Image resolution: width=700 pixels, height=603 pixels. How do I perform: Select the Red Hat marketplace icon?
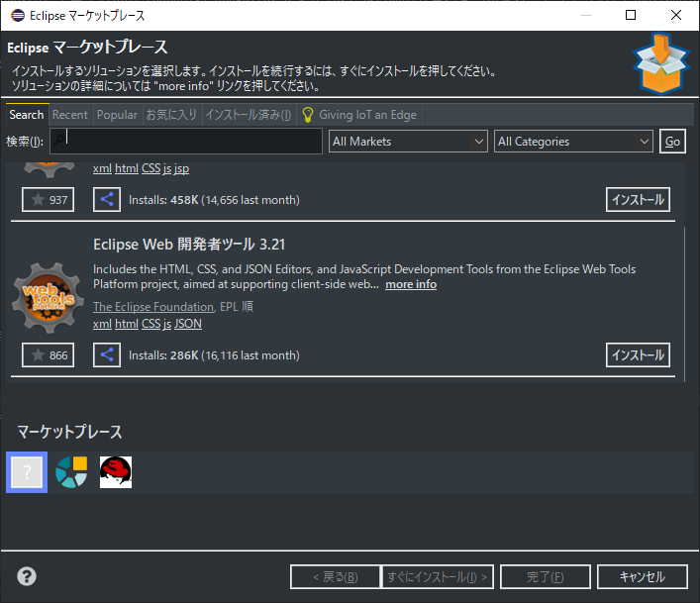[116, 472]
